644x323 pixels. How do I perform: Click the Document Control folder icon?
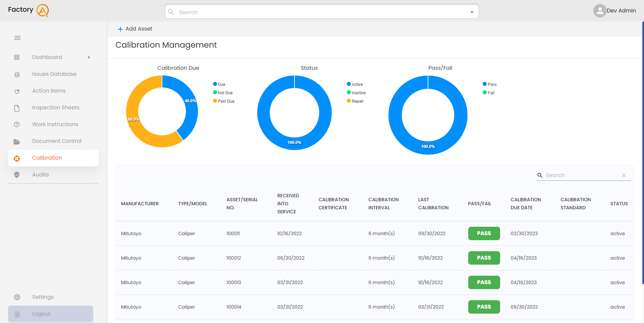tap(17, 142)
